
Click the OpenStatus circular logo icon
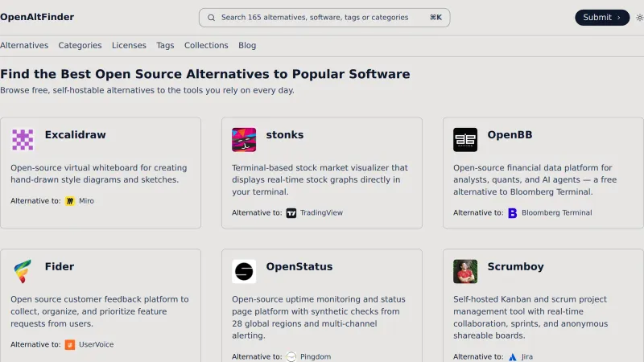point(244,271)
